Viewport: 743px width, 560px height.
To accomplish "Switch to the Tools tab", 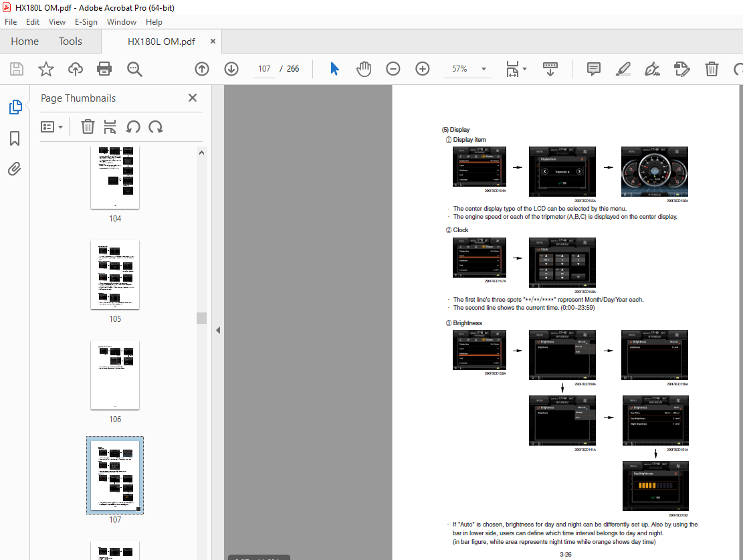I will (x=70, y=41).
